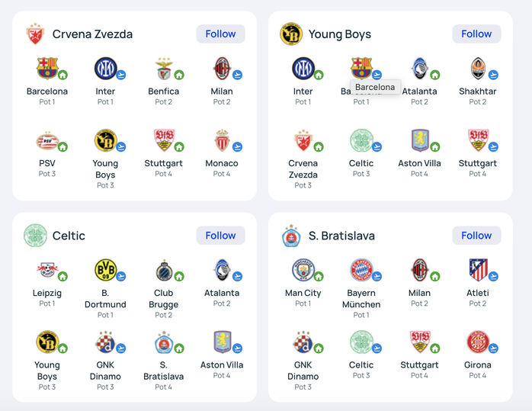532x411 pixels.
Task: Open Atleti logo in S. Bratislava card
Action: point(478,270)
